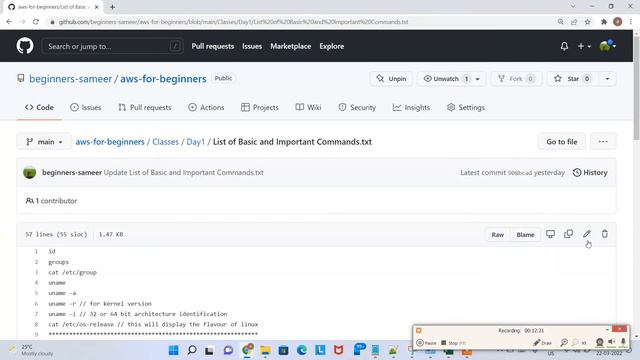This screenshot has width=640, height=360.
Task: Open a new browser tab with plus
Action: (112, 7)
